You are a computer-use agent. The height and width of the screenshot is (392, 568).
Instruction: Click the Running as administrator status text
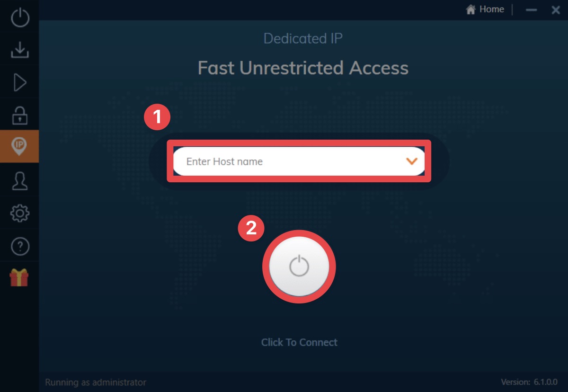[x=96, y=382]
